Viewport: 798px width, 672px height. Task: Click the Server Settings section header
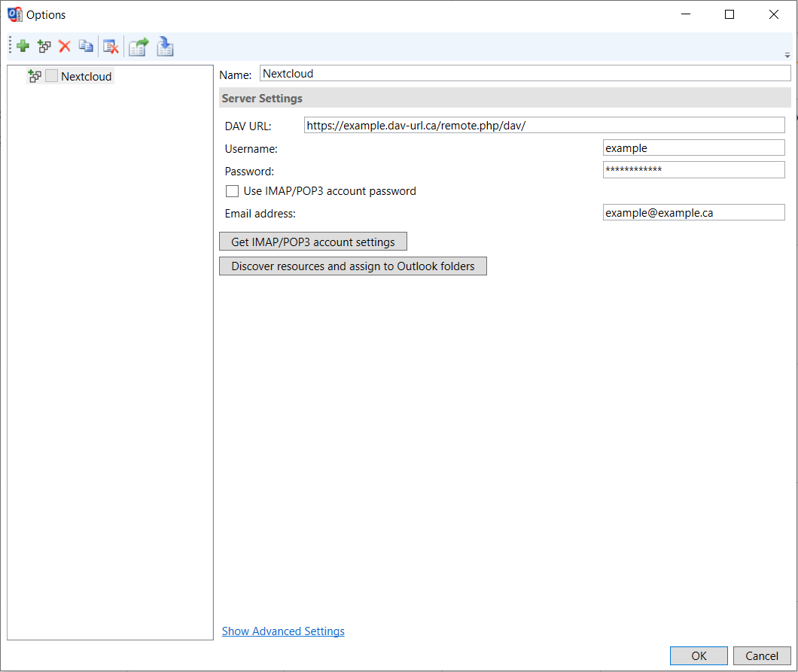coord(505,98)
